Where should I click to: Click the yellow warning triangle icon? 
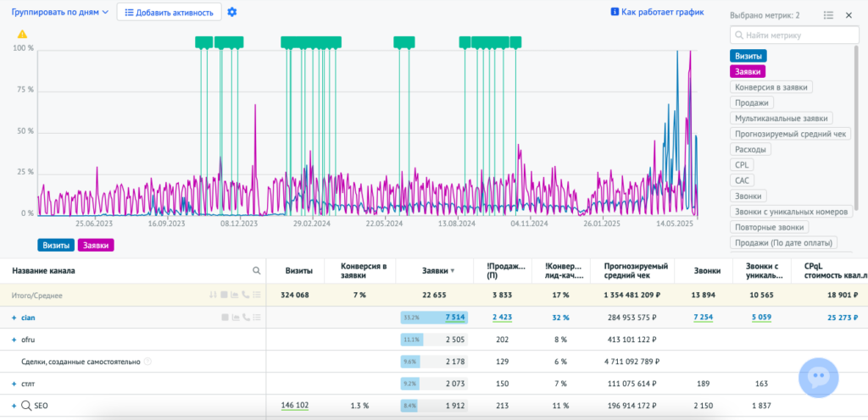[22, 34]
